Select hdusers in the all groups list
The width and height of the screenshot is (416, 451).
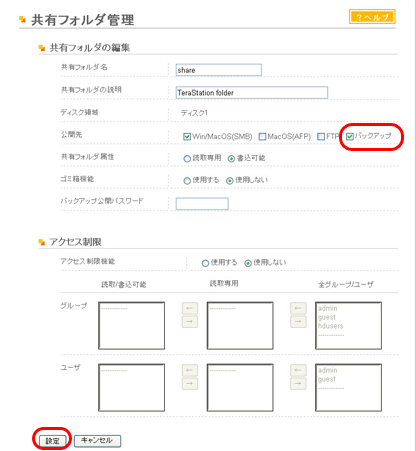pyautogui.click(x=330, y=326)
